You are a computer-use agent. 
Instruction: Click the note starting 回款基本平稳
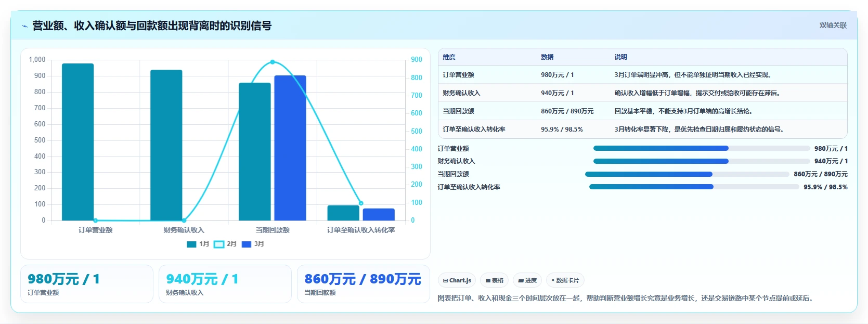684,111
